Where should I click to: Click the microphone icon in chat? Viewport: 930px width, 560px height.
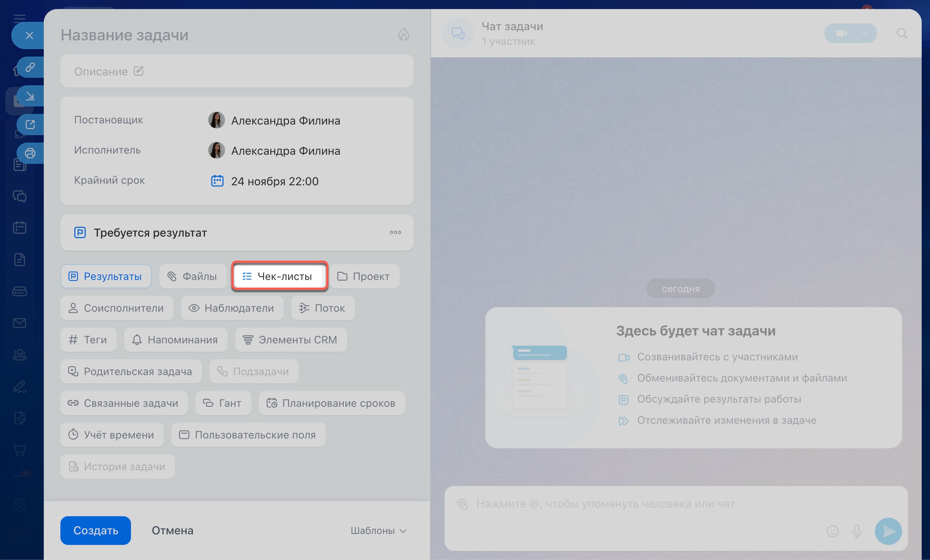[x=856, y=531]
